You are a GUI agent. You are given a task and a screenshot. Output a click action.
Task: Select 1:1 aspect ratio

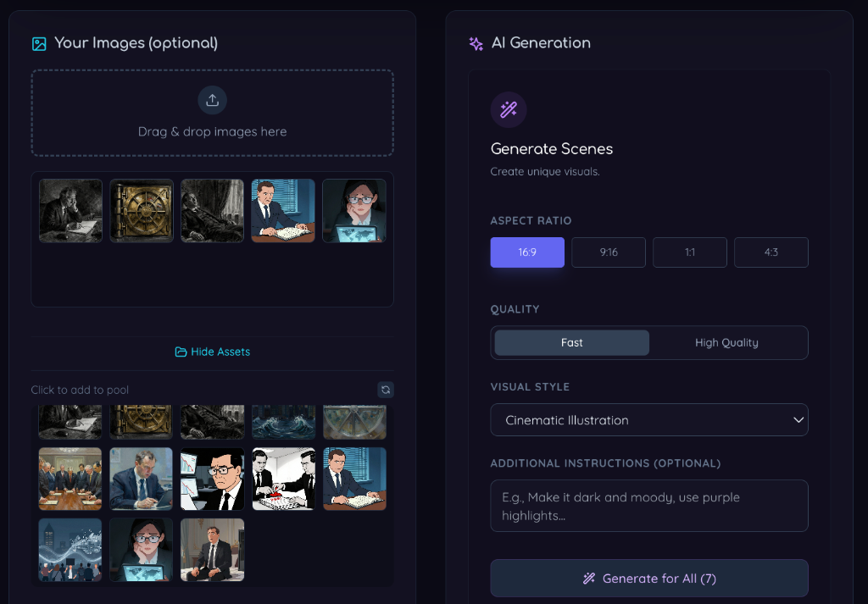point(690,252)
